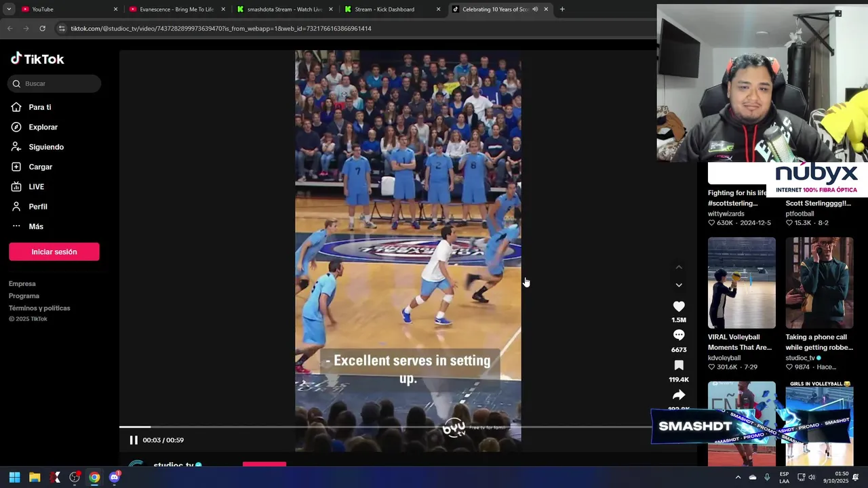Open the Programa footer link

[x=24, y=296]
